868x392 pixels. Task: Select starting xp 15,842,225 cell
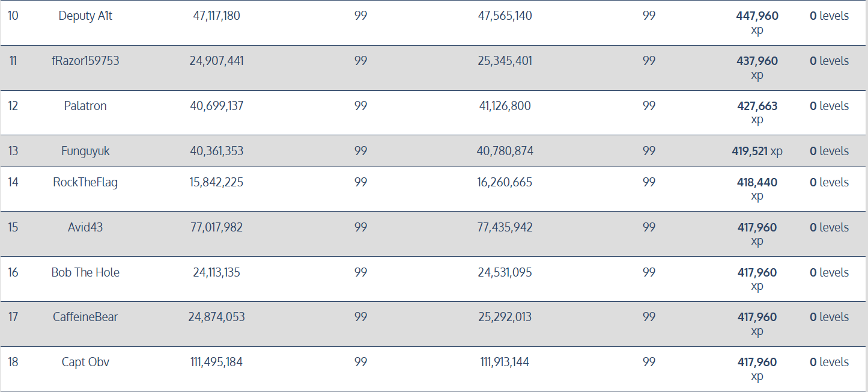click(216, 182)
